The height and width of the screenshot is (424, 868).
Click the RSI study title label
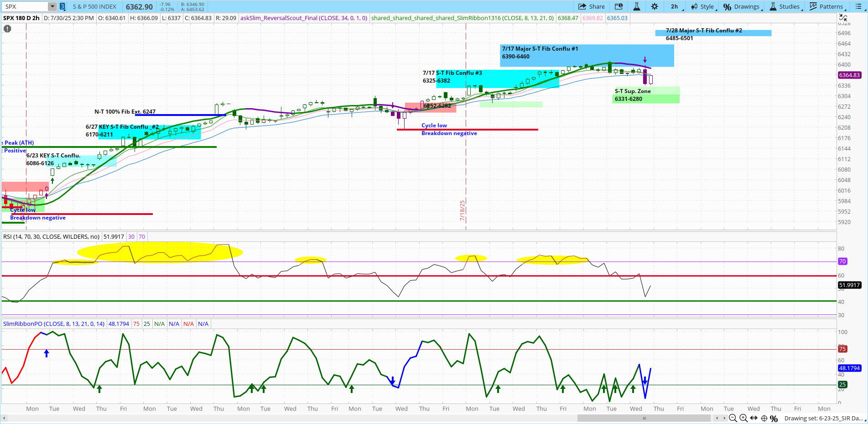click(51, 236)
